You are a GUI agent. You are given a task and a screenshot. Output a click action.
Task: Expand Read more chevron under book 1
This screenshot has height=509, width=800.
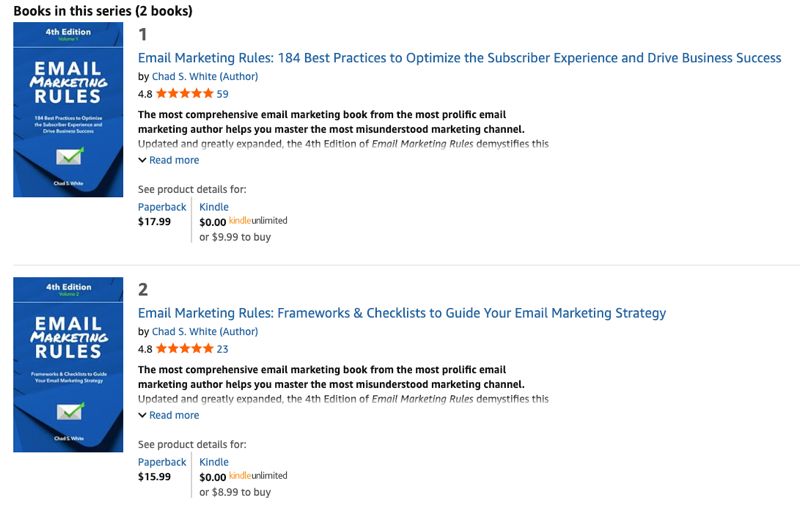[x=142, y=160]
